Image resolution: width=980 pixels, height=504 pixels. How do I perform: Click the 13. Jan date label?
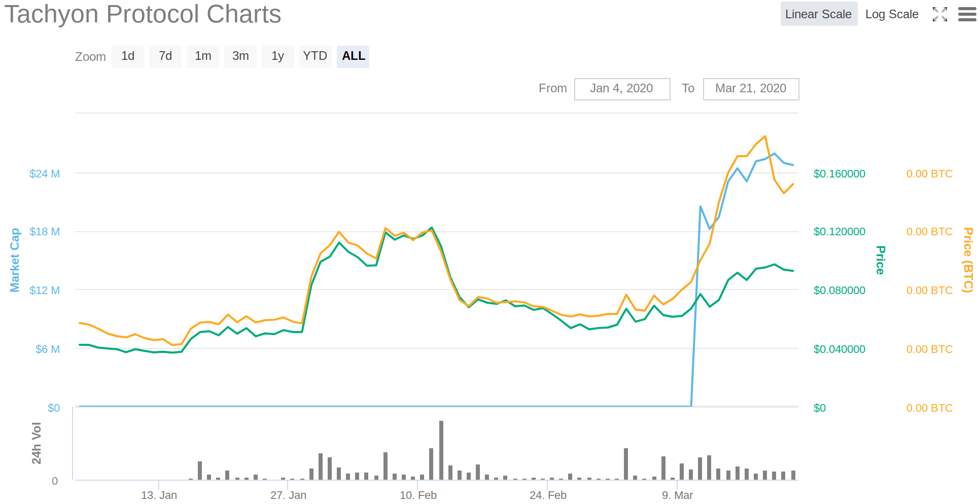pyautogui.click(x=159, y=495)
